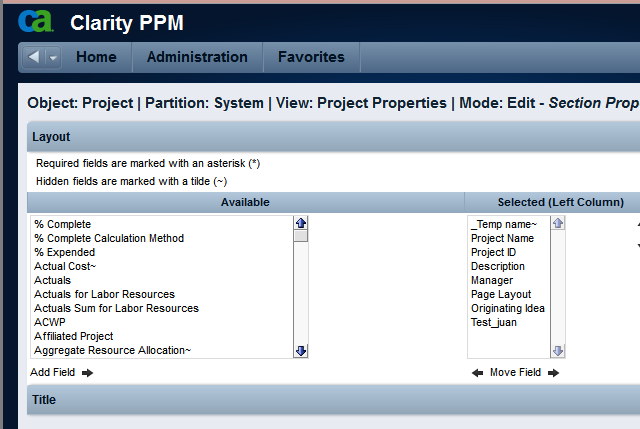Go back using the navigation arrow
640x429 pixels.
34,57
